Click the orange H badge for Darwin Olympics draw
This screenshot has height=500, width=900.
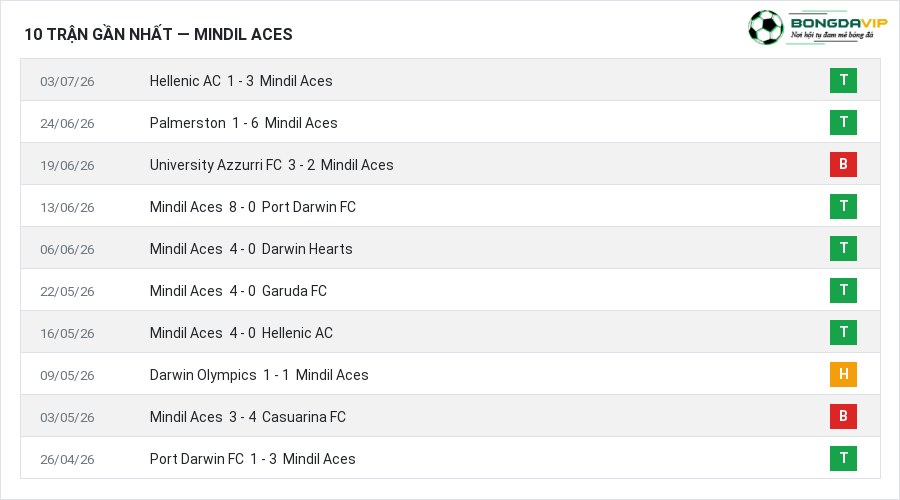(843, 374)
